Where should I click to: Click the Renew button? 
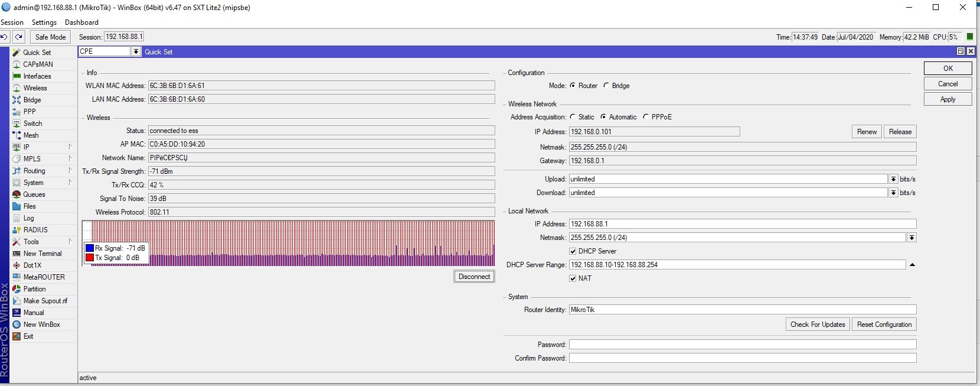point(867,132)
